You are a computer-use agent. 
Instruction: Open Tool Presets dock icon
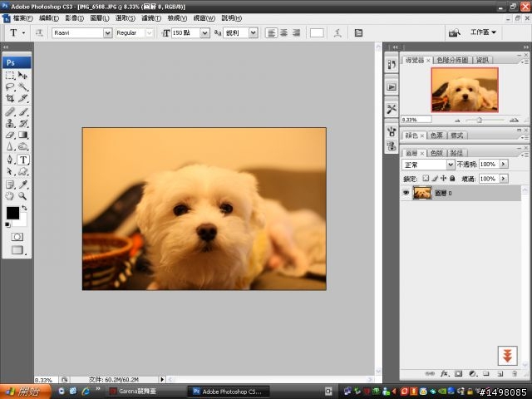pos(392,109)
